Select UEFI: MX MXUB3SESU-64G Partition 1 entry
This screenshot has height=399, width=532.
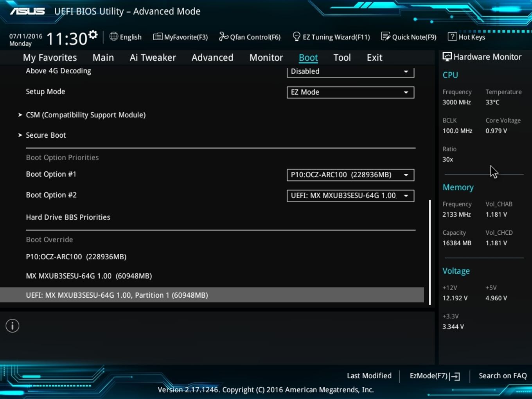[212, 295]
